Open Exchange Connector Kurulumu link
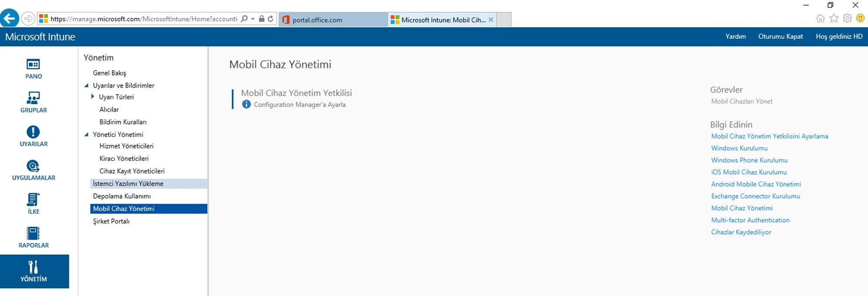Image resolution: width=868 pixels, height=296 pixels. point(756,196)
